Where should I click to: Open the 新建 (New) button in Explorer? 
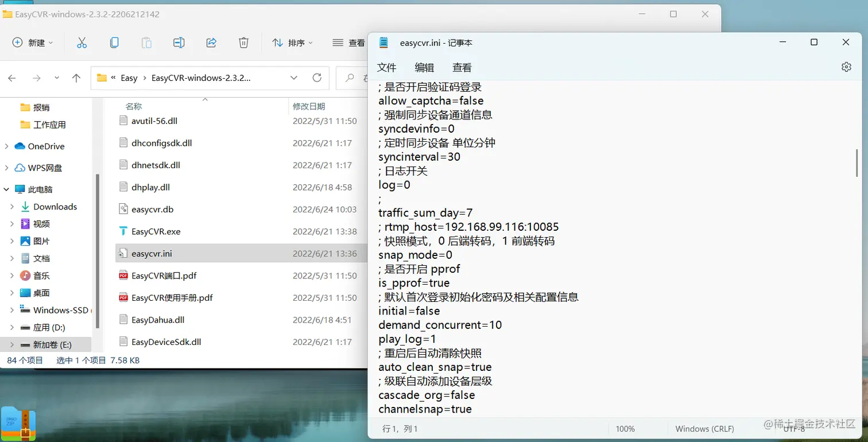pos(33,42)
